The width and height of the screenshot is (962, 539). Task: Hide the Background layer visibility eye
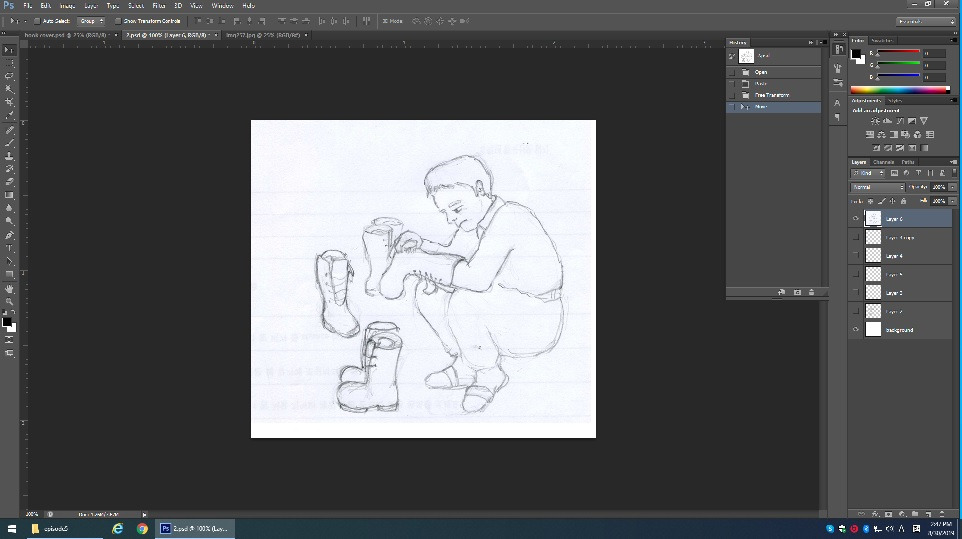[855, 330]
